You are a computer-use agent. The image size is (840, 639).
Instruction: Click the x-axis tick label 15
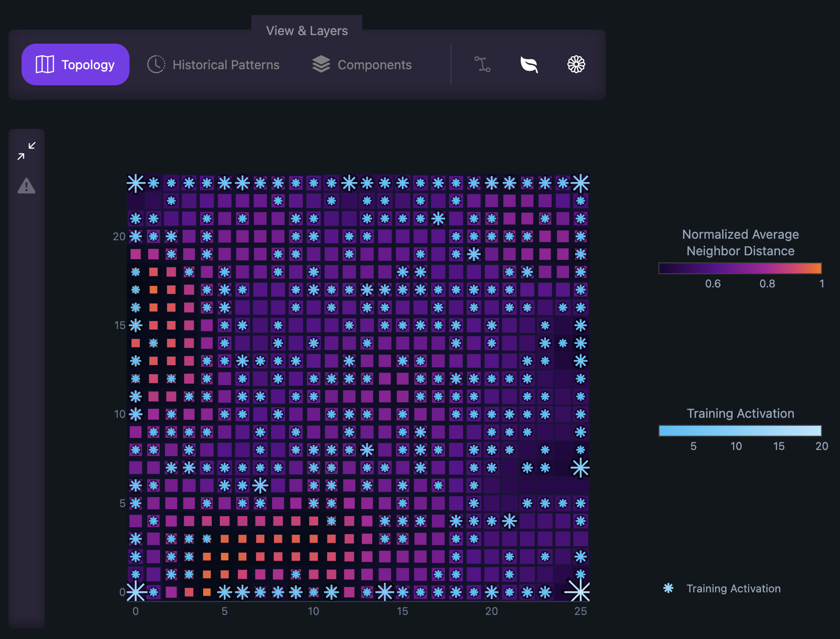tap(402, 611)
